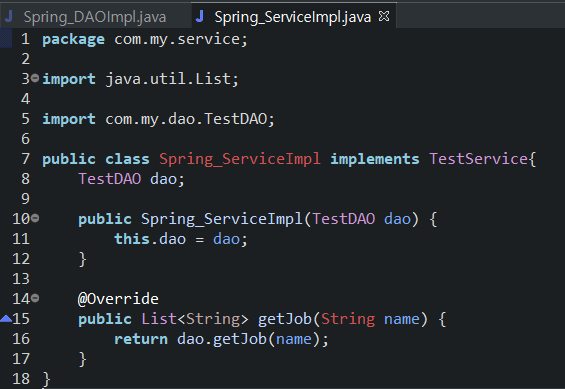Viewport: 565px width, 389px height.
Task: Click the 'implements' keyword on line 7
Action: click(375, 159)
